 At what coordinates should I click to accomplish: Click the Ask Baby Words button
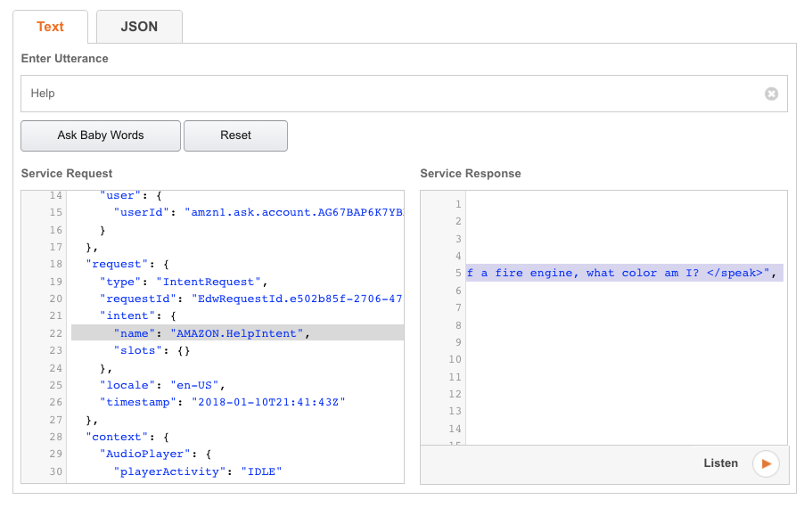(x=101, y=135)
